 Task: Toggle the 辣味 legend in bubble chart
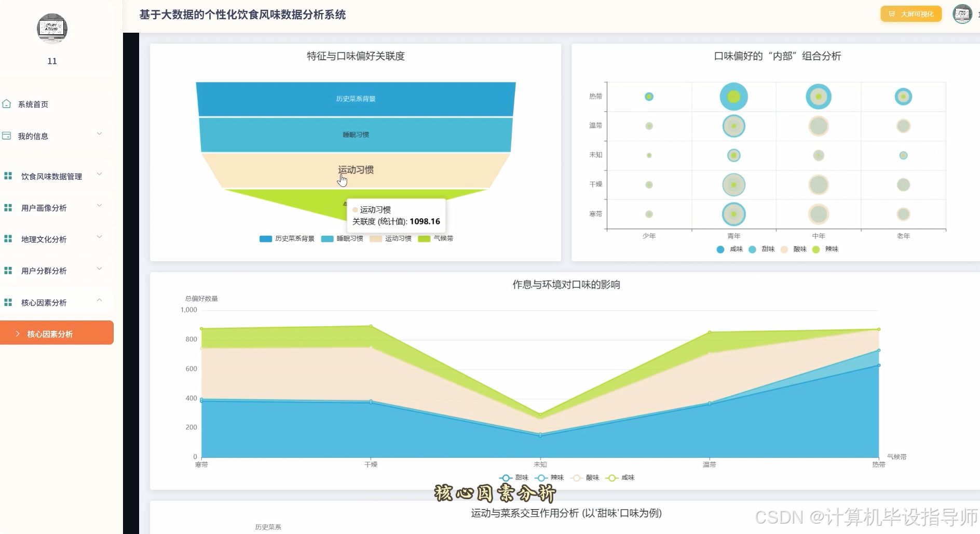click(x=828, y=249)
